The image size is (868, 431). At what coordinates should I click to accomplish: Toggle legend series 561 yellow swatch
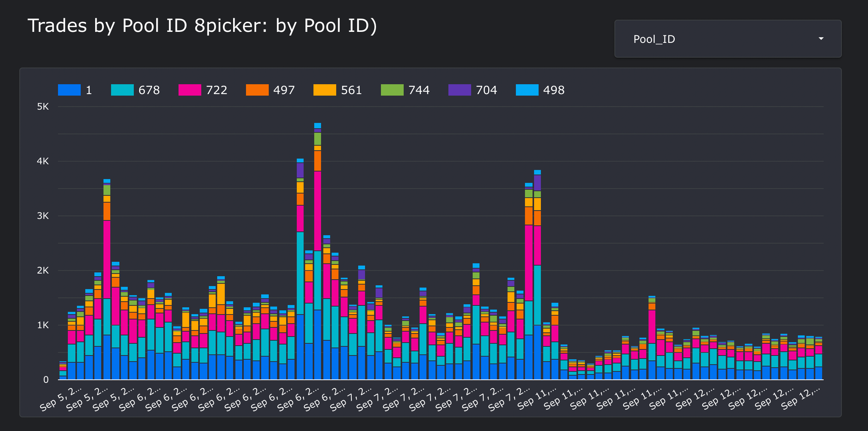coord(324,90)
